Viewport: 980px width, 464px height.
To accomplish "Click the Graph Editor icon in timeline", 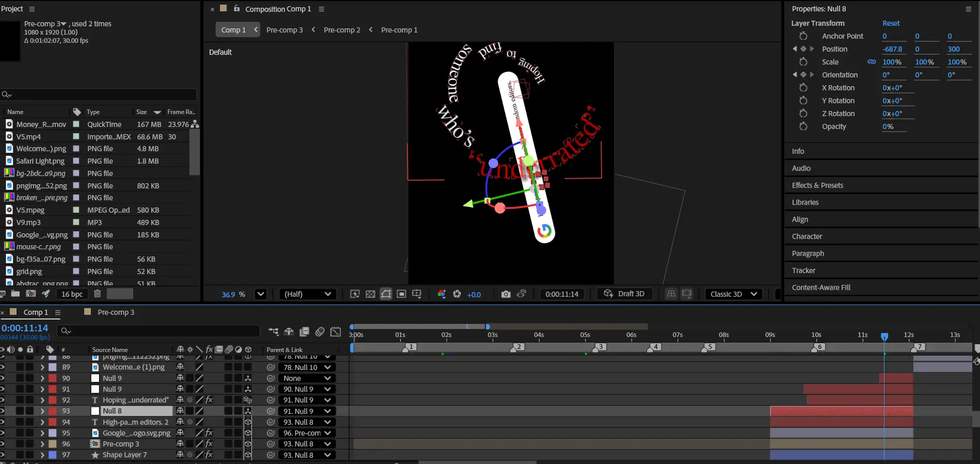I will point(336,332).
